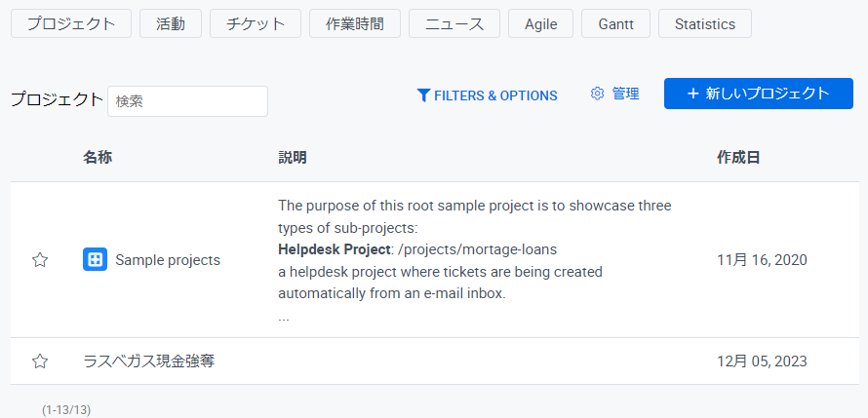Go to the チケット tab
The width and height of the screenshot is (868, 418).
click(x=256, y=23)
